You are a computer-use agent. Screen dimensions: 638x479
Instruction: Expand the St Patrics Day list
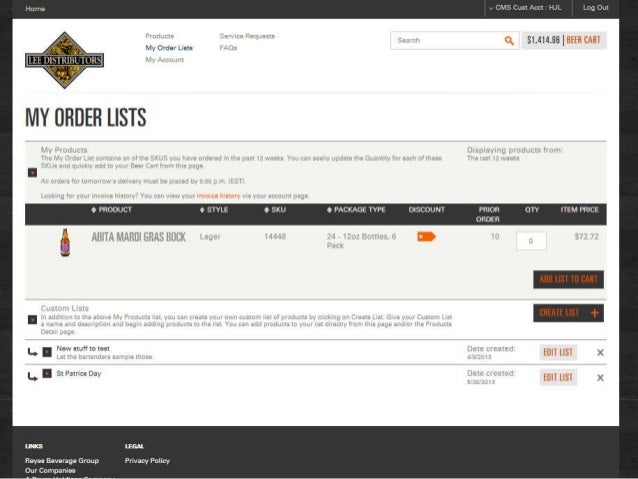[47, 373]
